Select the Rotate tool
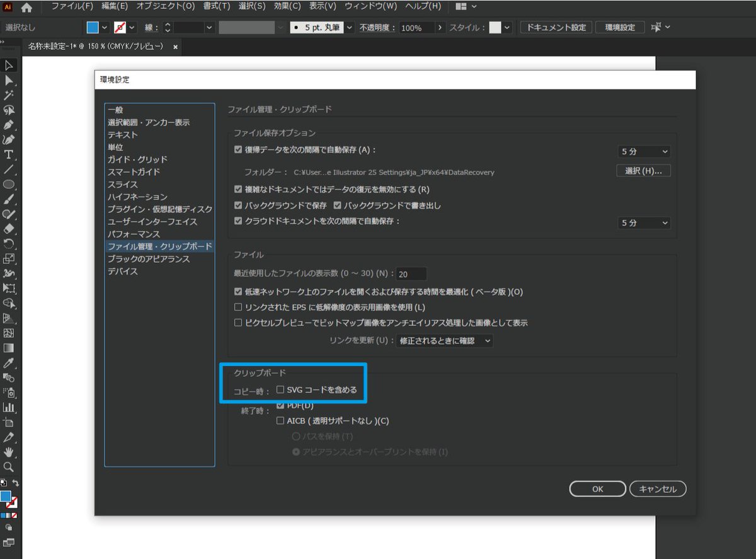Viewport: 756px width, 559px height. pos(9,244)
